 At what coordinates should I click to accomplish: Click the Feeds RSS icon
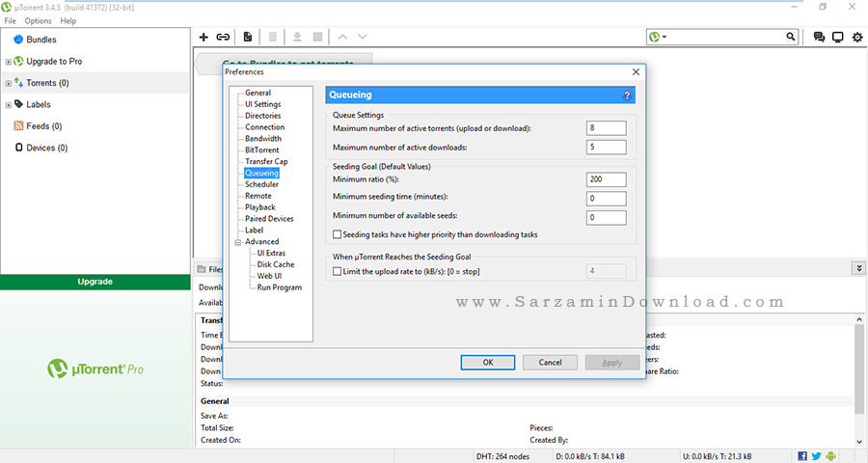tap(18, 125)
